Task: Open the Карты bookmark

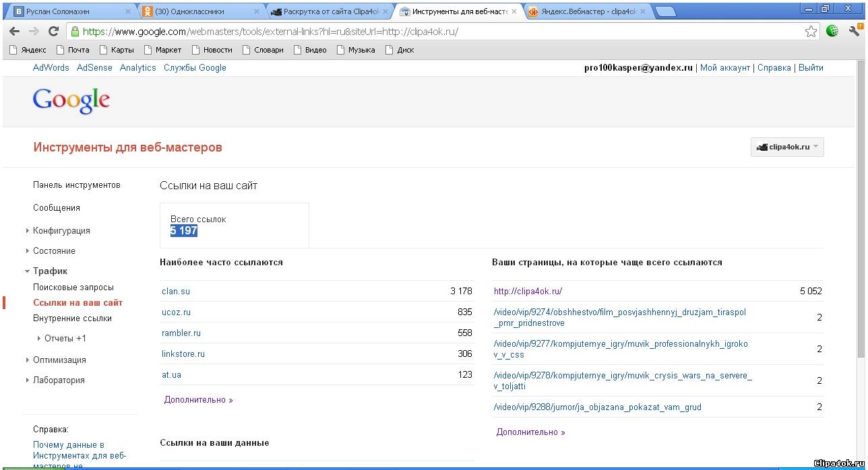Action: click(117, 50)
